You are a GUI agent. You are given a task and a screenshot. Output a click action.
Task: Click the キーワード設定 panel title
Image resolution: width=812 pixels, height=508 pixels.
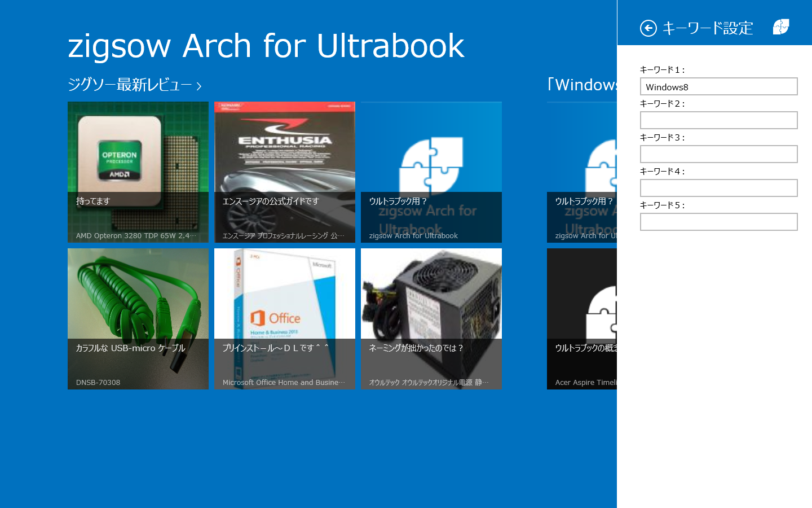708,28
